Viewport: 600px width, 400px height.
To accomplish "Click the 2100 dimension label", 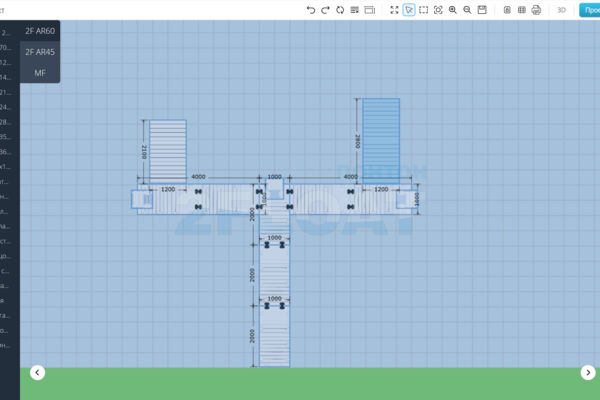I will [x=144, y=152].
